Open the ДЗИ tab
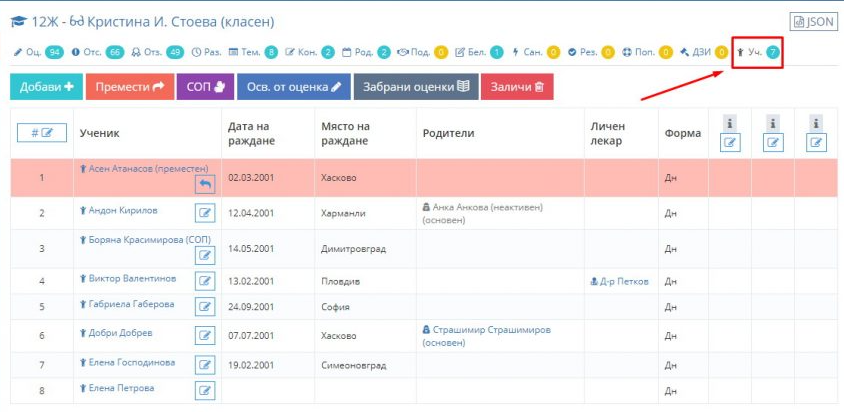The width and height of the screenshot is (844, 412). pyautogui.click(x=702, y=52)
